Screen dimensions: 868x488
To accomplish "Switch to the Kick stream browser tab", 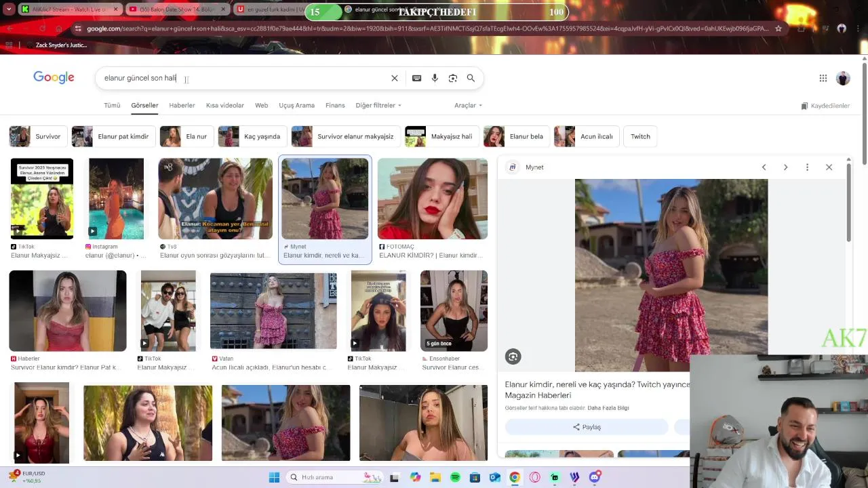I will pos(68,9).
